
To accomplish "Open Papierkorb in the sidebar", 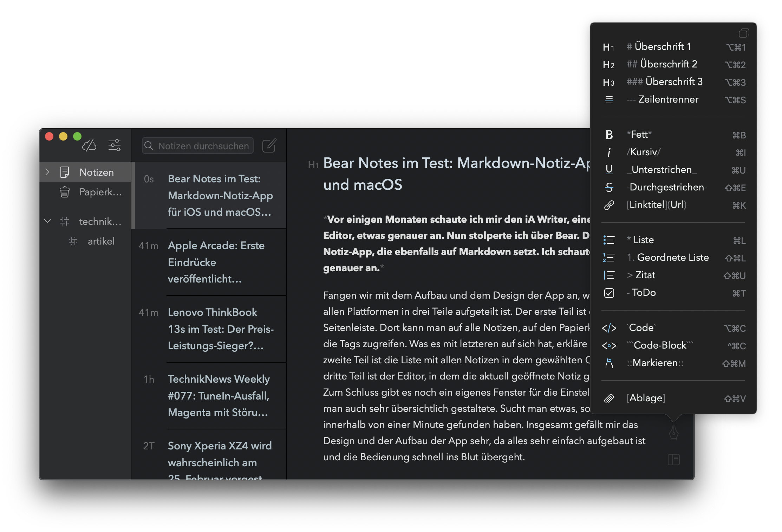I will coord(85,192).
